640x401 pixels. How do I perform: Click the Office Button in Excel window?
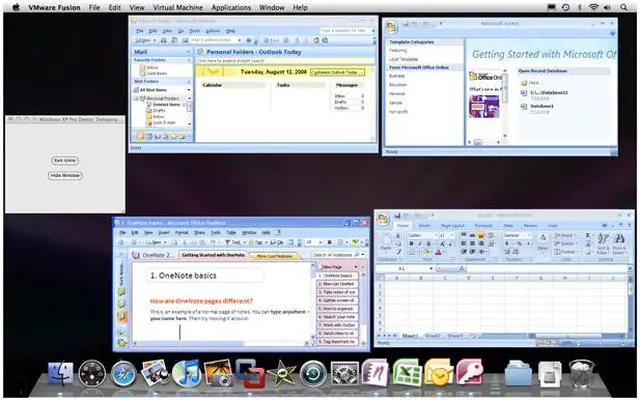point(383,220)
